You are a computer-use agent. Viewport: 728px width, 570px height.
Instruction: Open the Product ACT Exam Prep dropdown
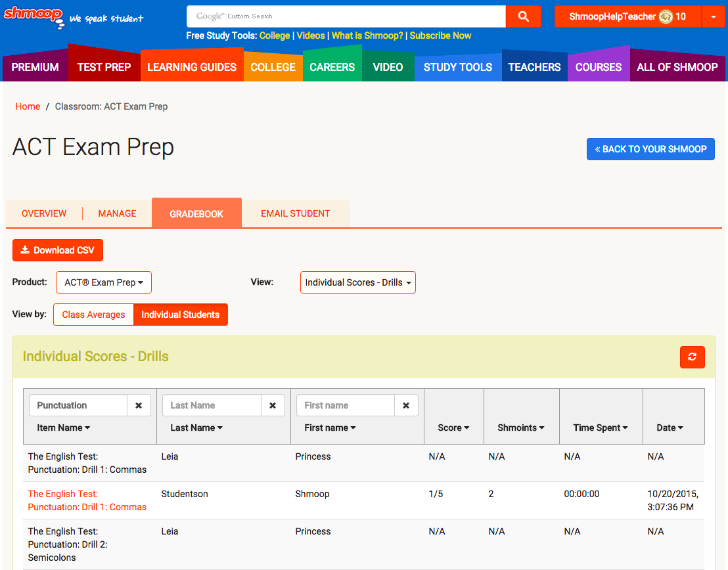point(104,282)
